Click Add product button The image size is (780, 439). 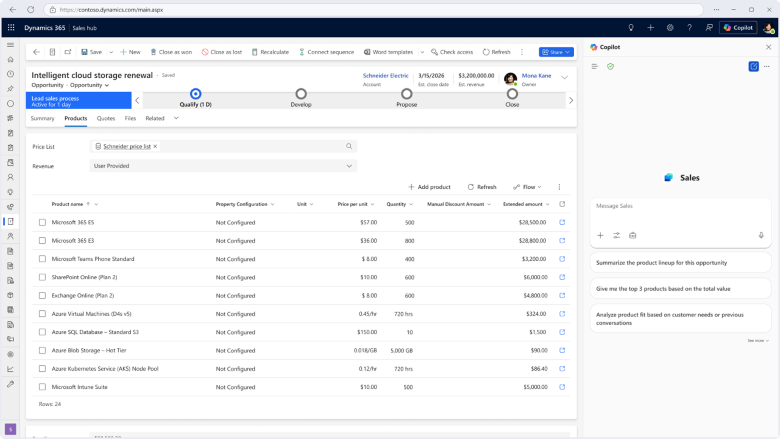coord(429,187)
